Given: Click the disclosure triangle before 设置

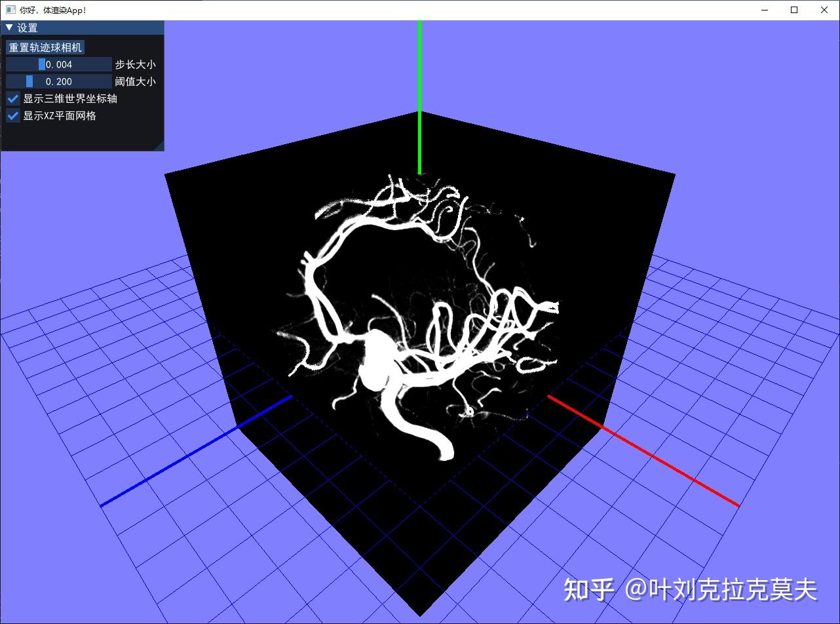Looking at the screenshot, I should pos(9,28).
